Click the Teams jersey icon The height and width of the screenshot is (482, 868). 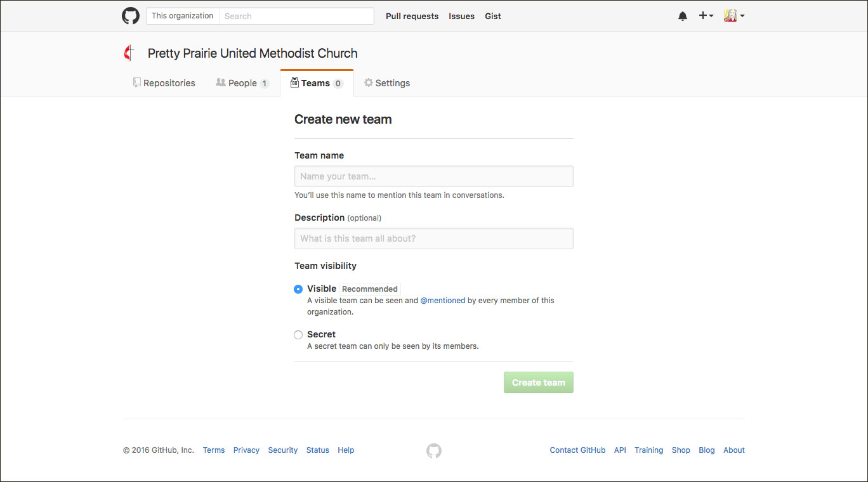click(x=294, y=83)
